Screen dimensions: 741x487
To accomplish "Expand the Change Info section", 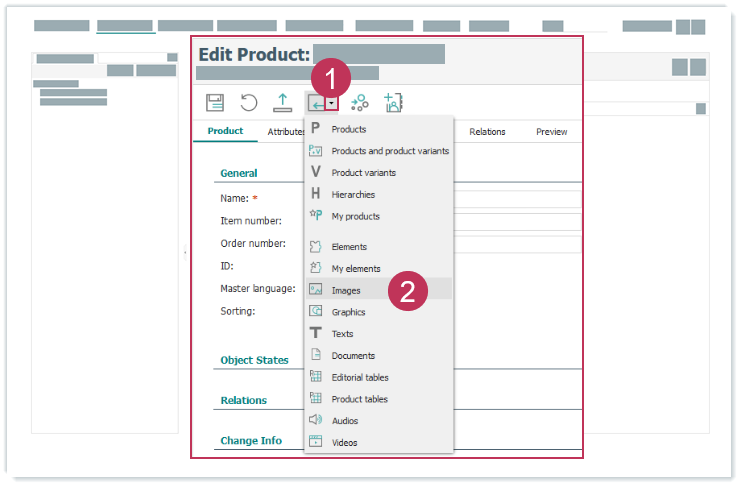I will click(x=251, y=440).
